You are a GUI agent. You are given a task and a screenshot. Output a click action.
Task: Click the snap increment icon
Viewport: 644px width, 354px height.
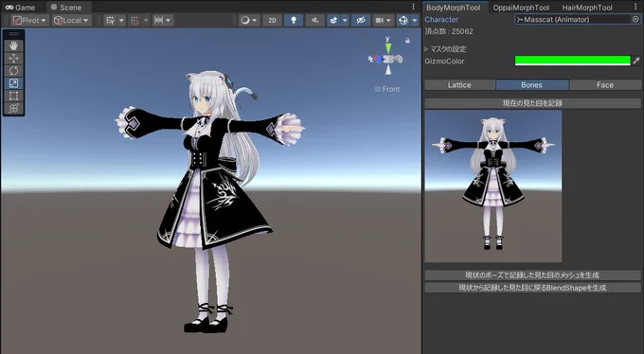pos(134,20)
